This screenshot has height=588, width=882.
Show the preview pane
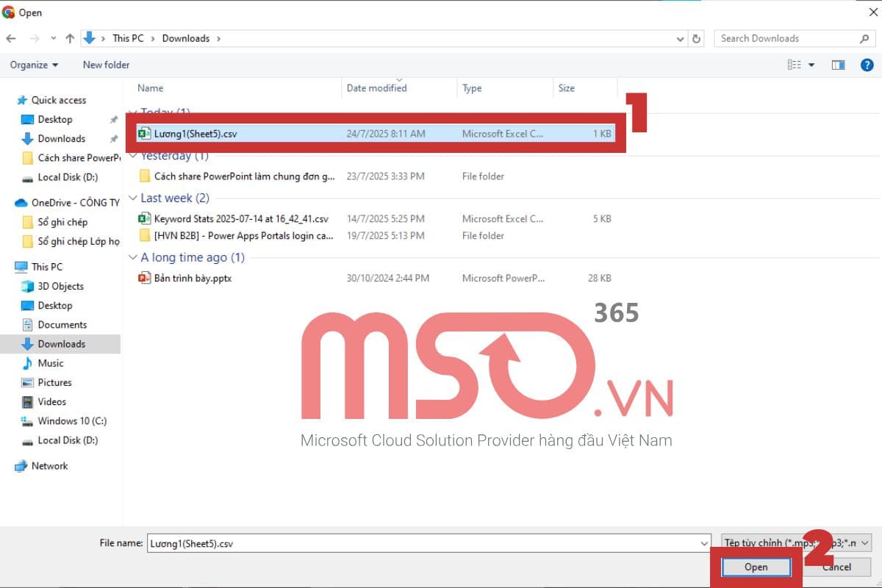(x=838, y=65)
